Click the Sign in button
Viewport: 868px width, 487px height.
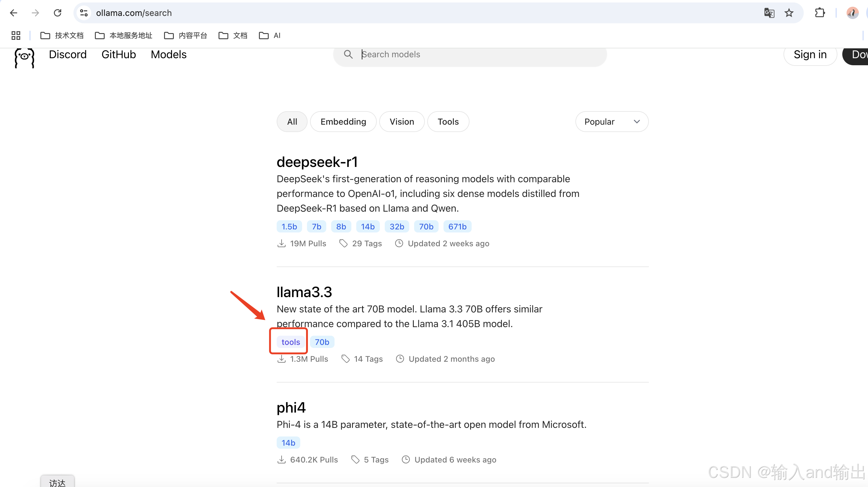(810, 55)
